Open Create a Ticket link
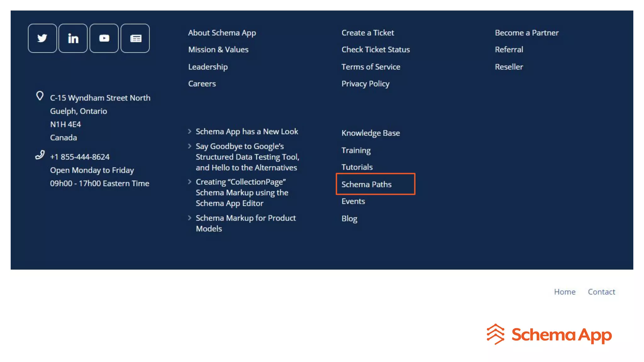The height and width of the screenshot is (362, 644). (368, 33)
